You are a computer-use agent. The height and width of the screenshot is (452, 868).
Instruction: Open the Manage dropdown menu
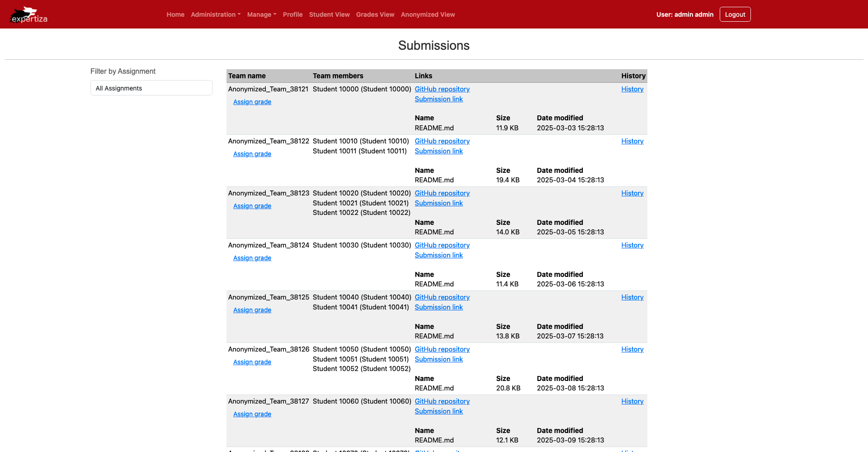point(261,14)
